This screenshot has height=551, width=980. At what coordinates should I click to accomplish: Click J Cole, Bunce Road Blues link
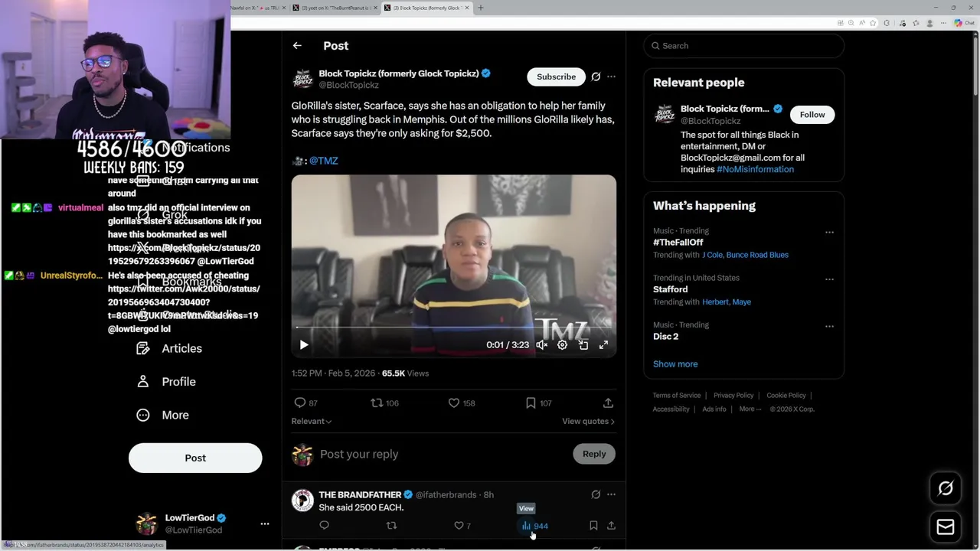tap(745, 255)
